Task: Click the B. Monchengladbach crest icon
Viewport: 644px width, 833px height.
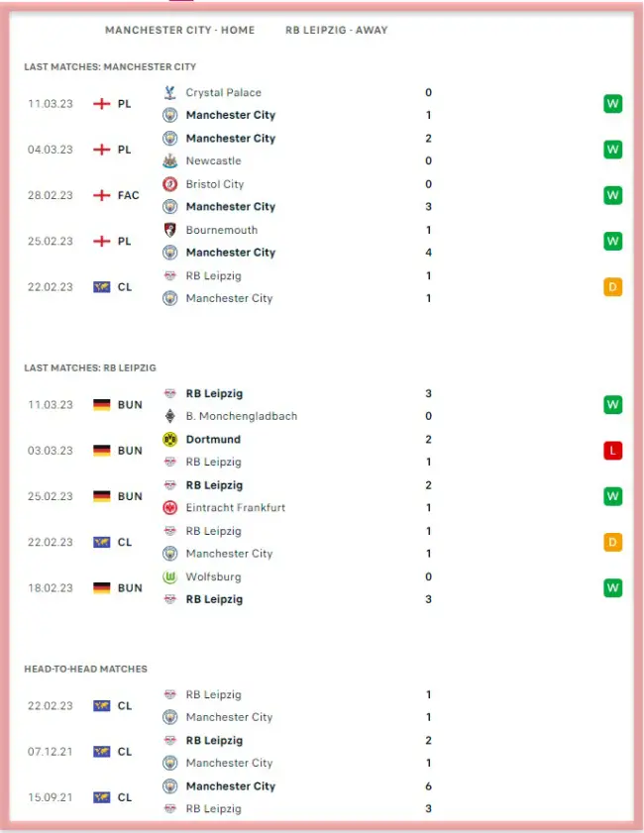Action: point(169,416)
